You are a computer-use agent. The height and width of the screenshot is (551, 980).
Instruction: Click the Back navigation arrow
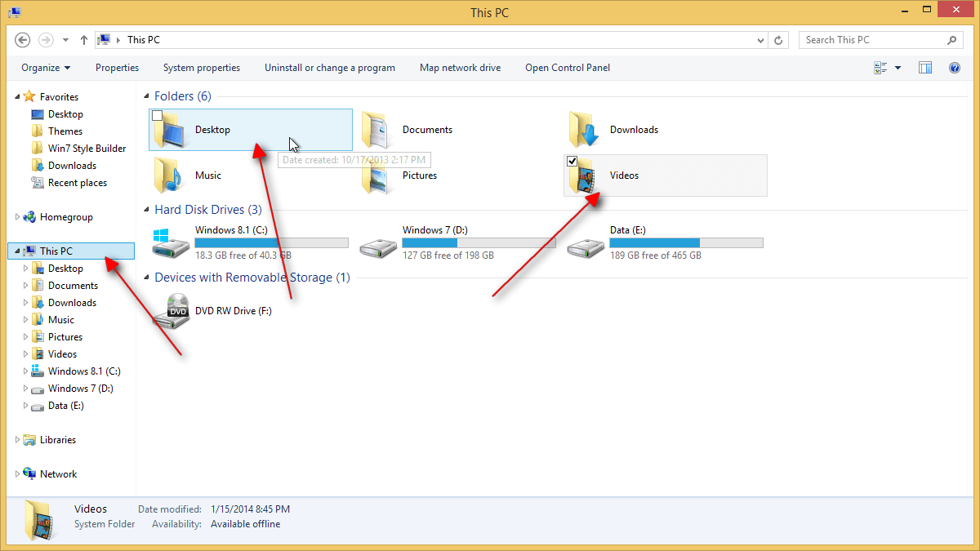pyautogui.click(x=23, y=40)
